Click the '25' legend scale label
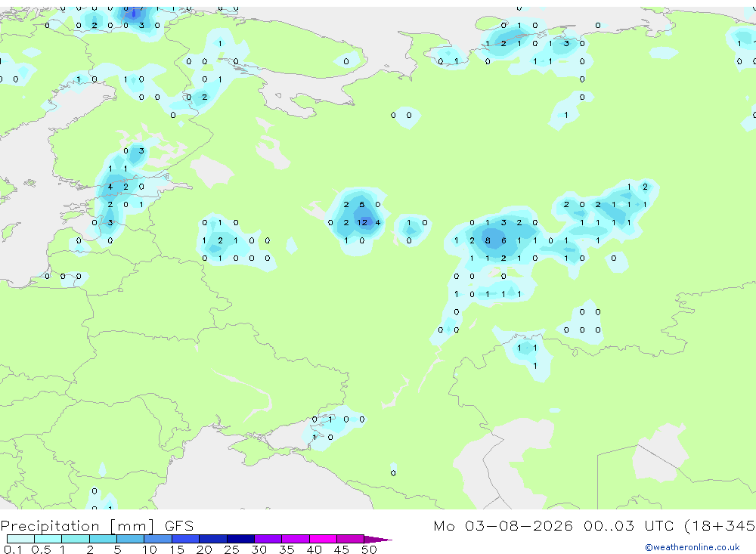The image size is (756, 554). (231, 549)
